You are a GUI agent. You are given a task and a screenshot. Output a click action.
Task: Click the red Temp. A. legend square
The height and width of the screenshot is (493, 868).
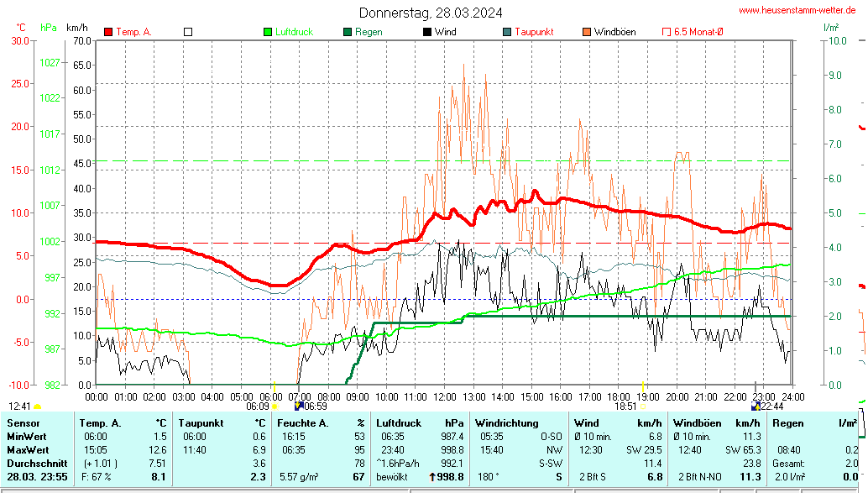108,32
